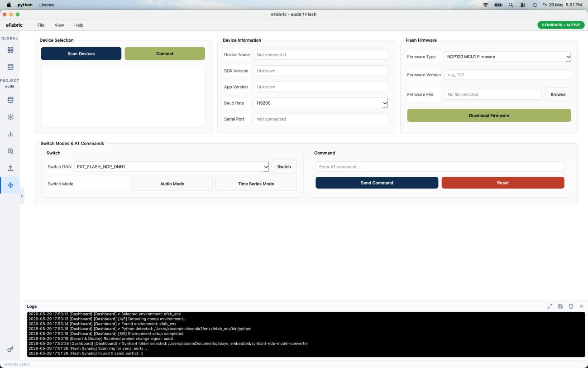Open the Firmware Type dropdown
Image resolution: width=588 pixels, height=368 pixels.
(507, 57)
